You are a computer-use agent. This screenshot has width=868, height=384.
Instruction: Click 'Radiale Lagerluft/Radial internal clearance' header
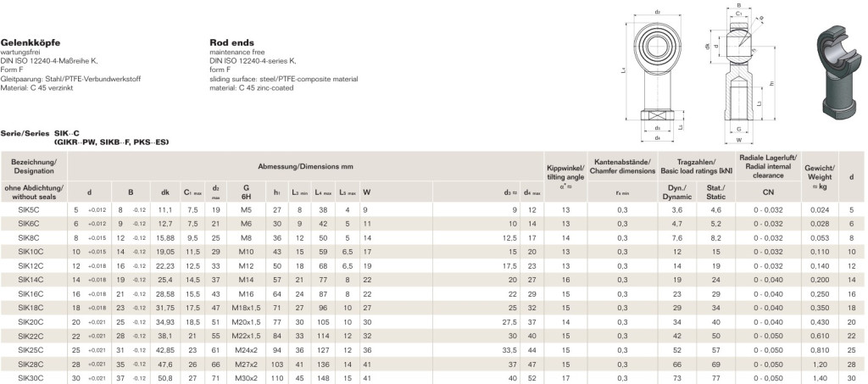pyautogui.click(x=768, y=166)
